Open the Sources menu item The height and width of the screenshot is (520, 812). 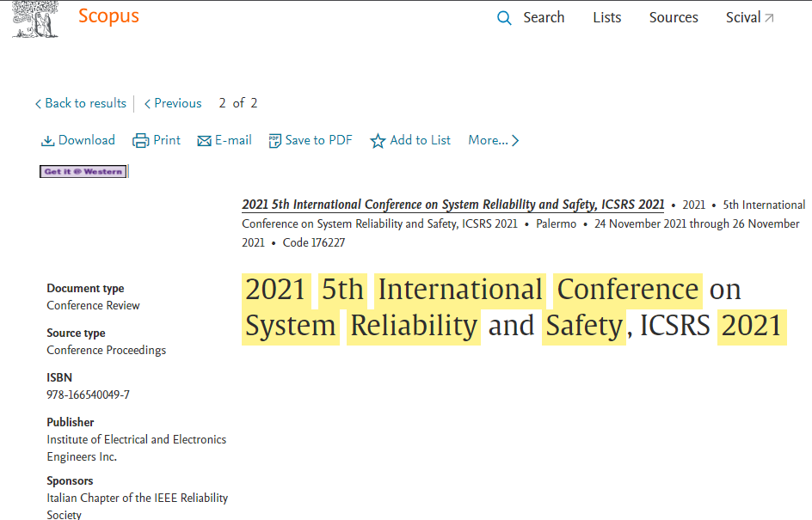674,17
